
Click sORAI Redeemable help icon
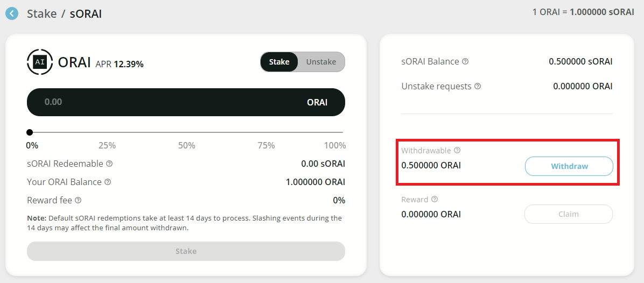109,164
